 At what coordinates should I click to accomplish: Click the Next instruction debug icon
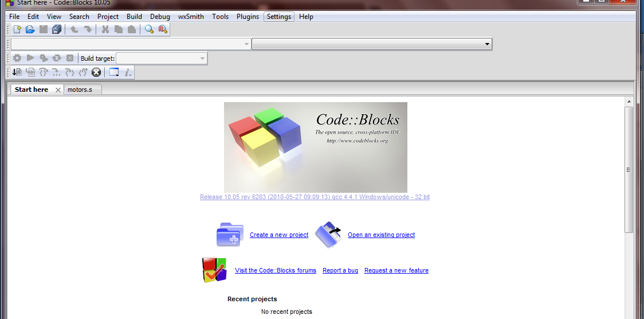[x=57, y=72]
